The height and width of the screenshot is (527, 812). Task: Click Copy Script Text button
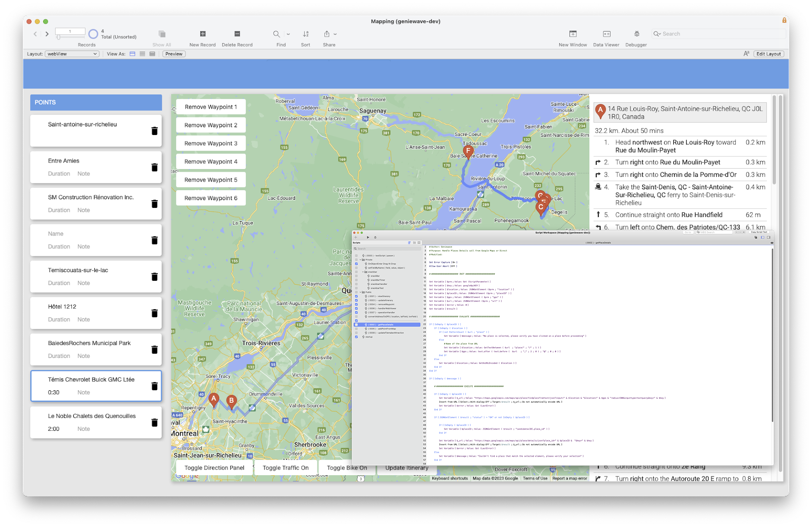point(759,232)
